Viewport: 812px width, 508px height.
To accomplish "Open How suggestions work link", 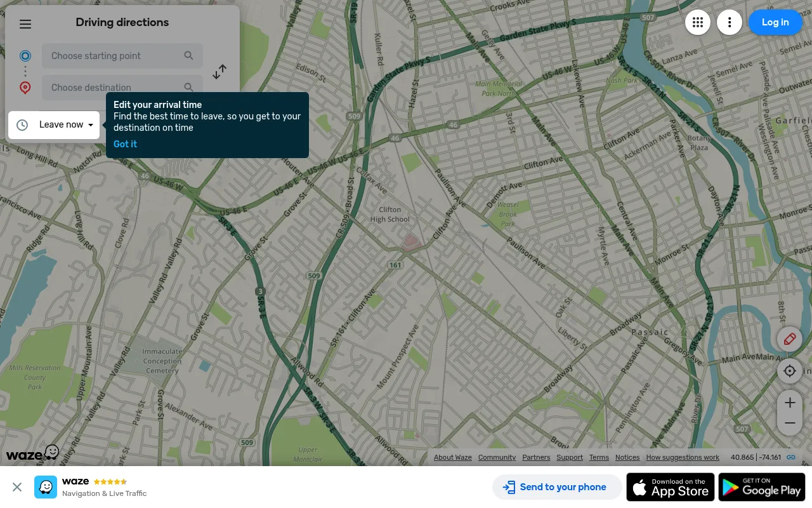I will tap(683, 457).
